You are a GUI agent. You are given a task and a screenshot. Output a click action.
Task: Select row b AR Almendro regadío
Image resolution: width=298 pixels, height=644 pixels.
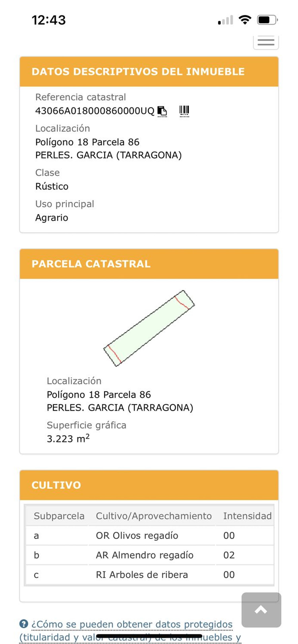pos(150,555)
